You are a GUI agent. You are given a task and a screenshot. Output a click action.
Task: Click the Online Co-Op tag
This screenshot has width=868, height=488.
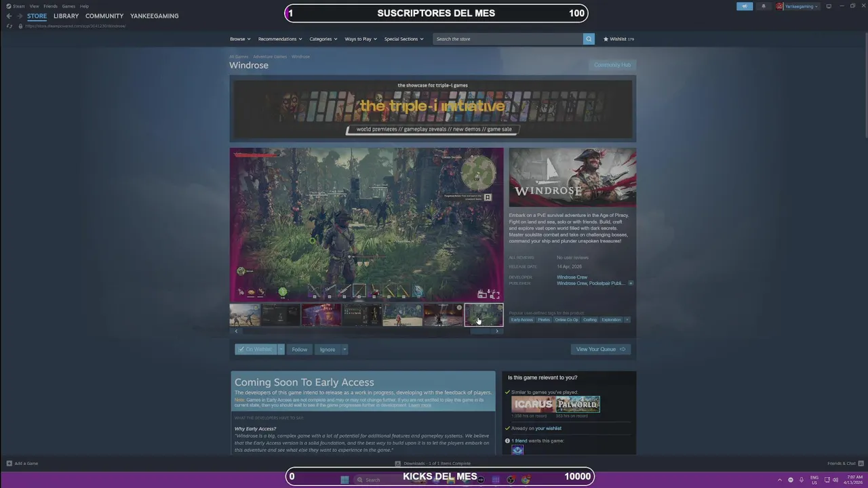[566, 319]
